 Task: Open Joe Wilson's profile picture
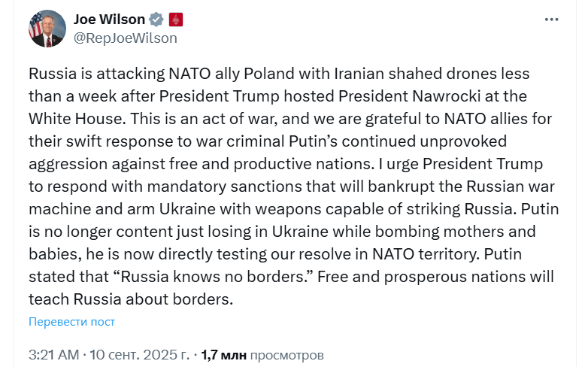[47, 29]
